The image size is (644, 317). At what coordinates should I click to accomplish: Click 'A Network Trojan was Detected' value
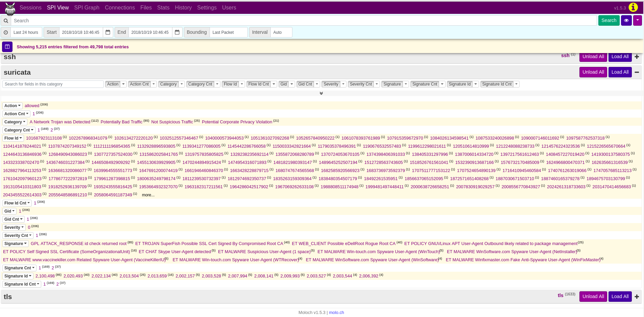pos(60,122)
